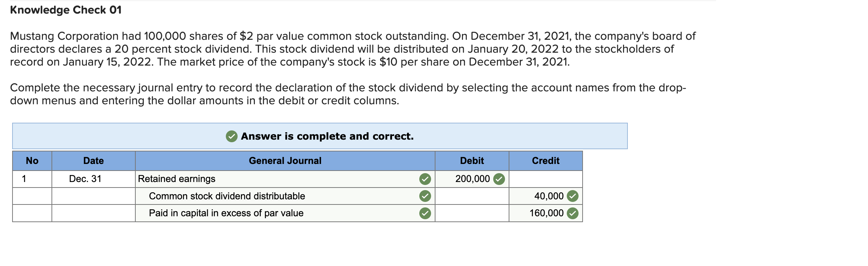Image resolution: width=868 pixels, height=266 pixels.
Task: Click the General Journal column header
Action: [x=285, y=160]
